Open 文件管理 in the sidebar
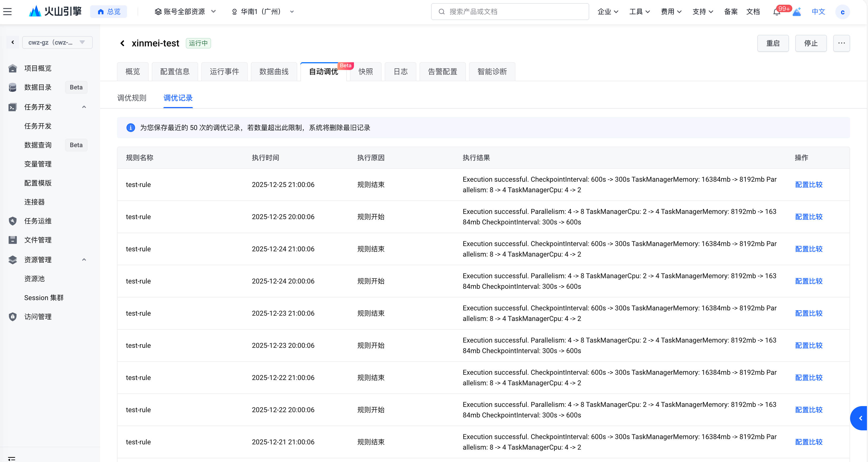Screen dimensions: 868x462 [x=38, y=240]
